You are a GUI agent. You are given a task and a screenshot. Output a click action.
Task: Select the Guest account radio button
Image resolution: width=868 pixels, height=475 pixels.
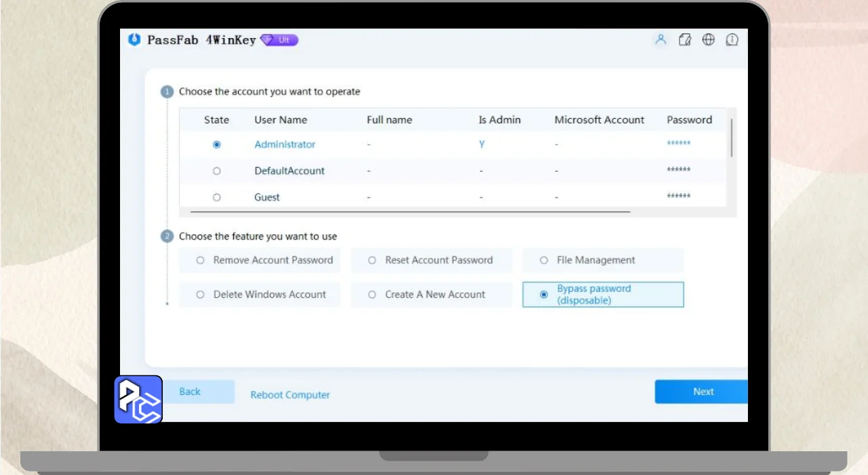(217, 197)
